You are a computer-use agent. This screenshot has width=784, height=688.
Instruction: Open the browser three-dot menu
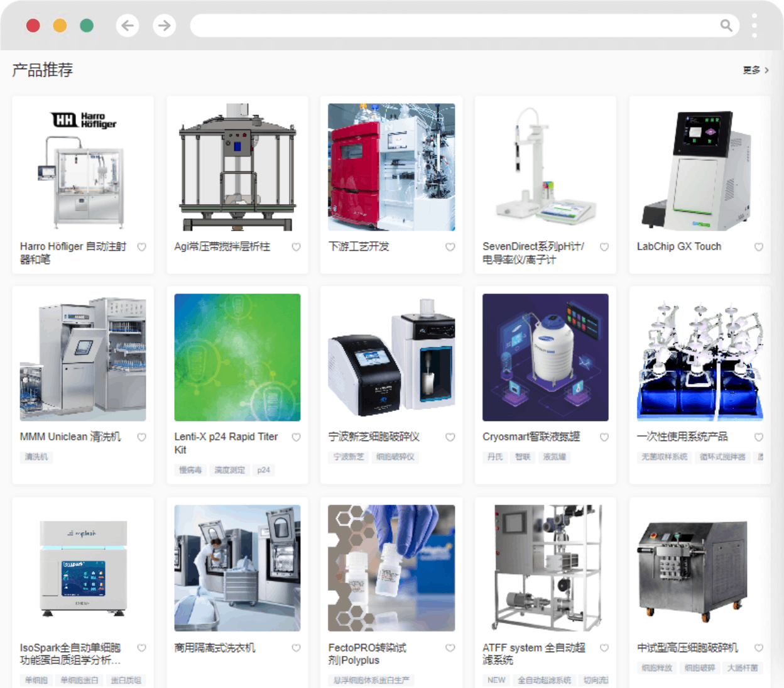click(754, 26)
